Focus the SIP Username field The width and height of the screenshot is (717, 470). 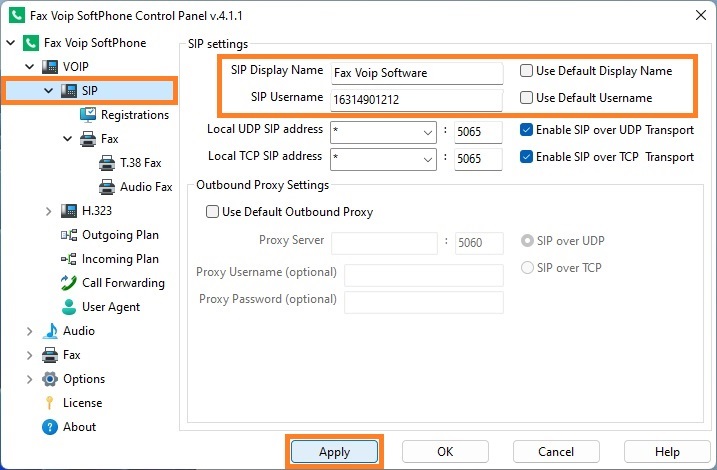click(x=417, y=100)
